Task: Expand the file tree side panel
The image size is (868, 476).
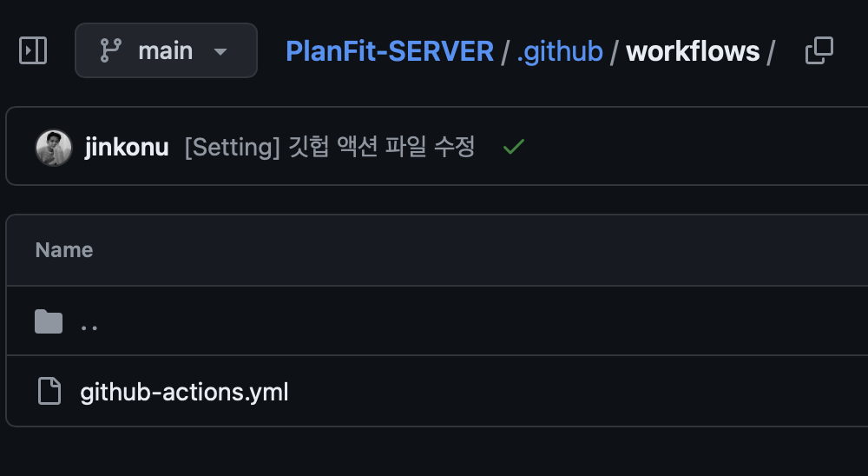Action: coord(33,50)
